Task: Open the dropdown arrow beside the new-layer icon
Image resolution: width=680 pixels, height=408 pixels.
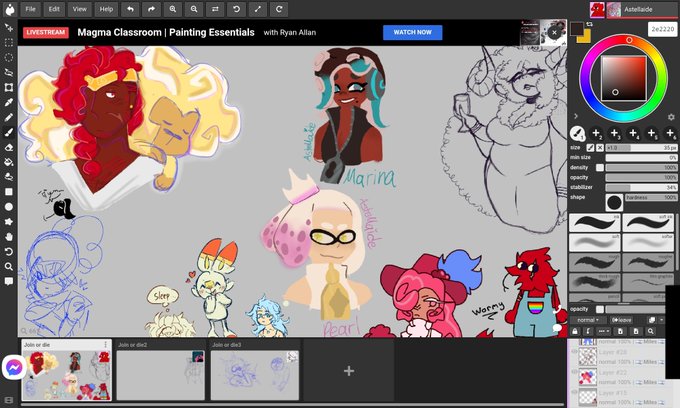Action: (x=662, y=320)
